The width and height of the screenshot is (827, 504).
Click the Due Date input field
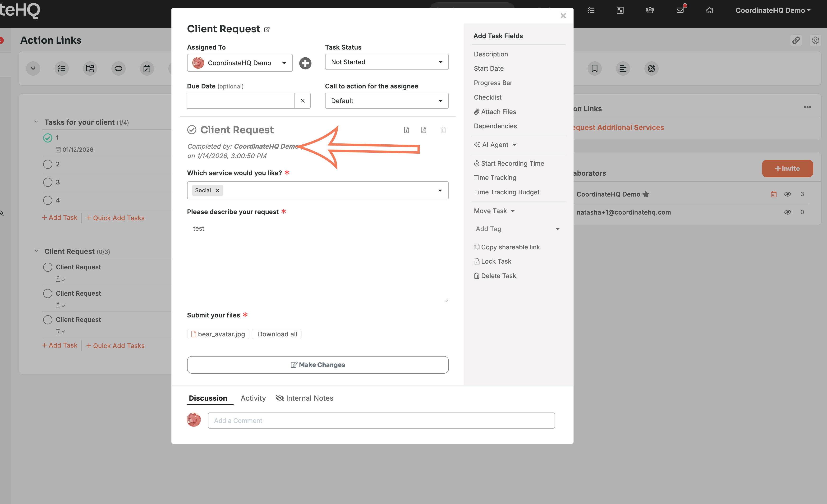coord(241,101)
